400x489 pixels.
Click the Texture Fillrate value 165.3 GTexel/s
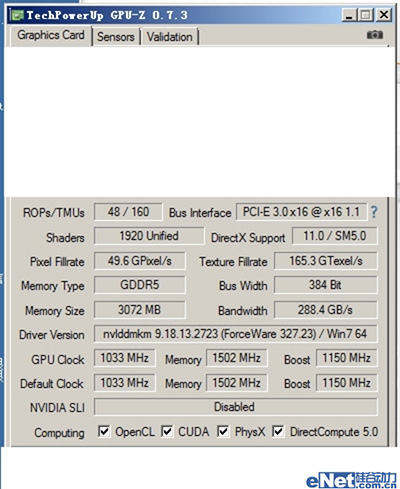pos(326,261)
